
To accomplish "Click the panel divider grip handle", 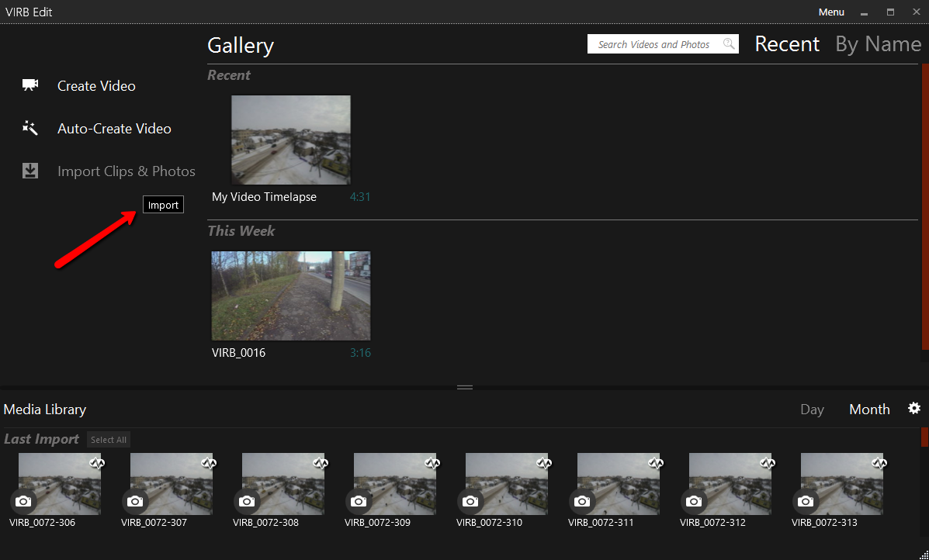I will pos(465,386).
